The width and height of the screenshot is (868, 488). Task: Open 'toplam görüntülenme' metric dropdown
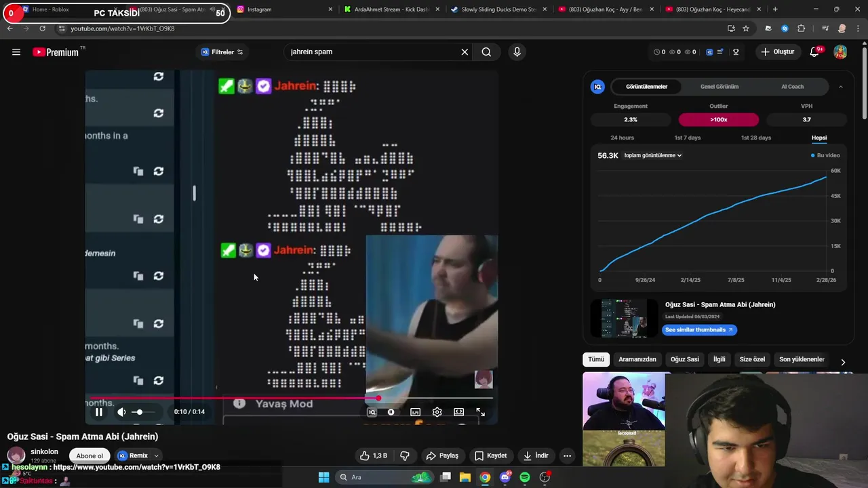click(652, 155)
